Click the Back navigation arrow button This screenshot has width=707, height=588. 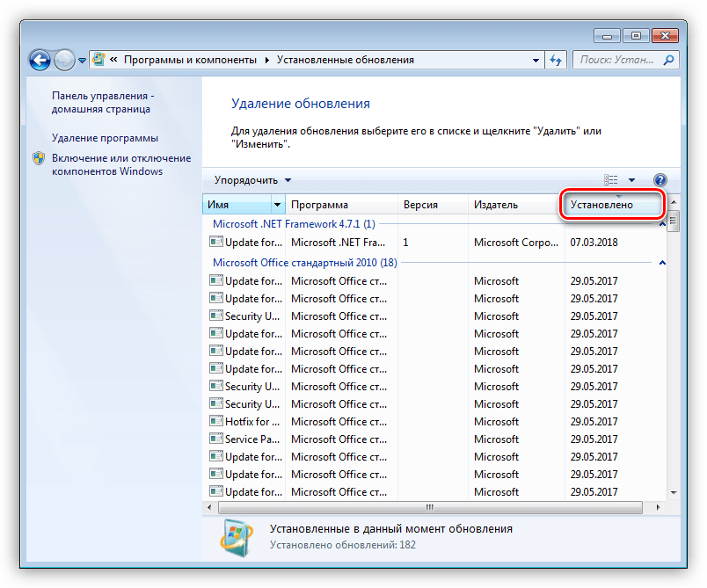40,60
